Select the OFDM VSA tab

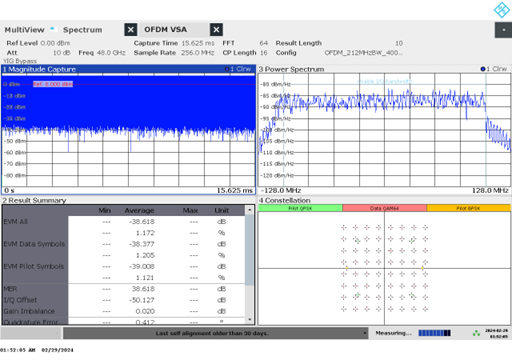(165, 30)
